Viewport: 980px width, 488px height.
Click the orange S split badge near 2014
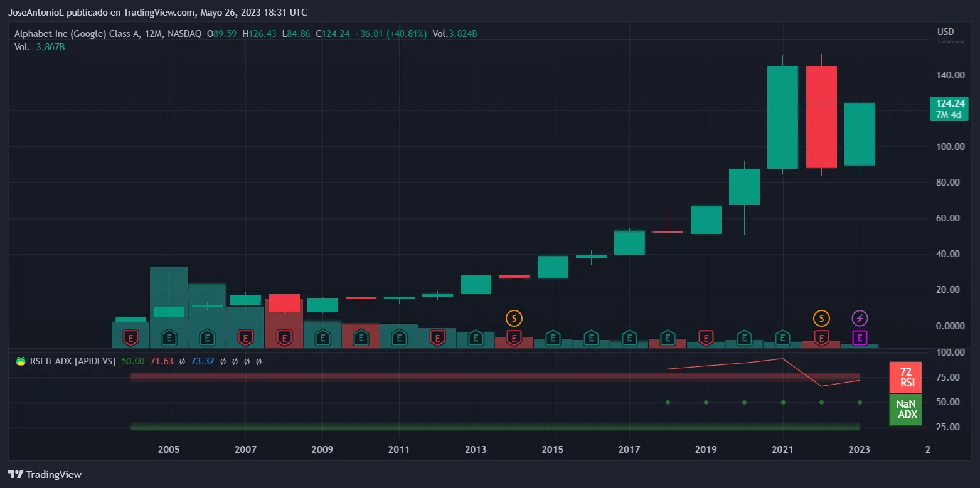pos(513,318)
